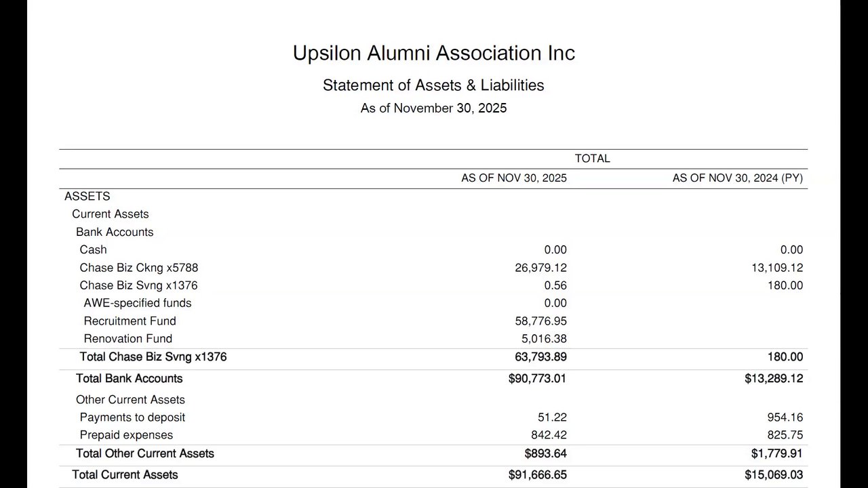Click the Other Current Assets section heading
This screenshot has height=488, width=868.
click(130, 400)
